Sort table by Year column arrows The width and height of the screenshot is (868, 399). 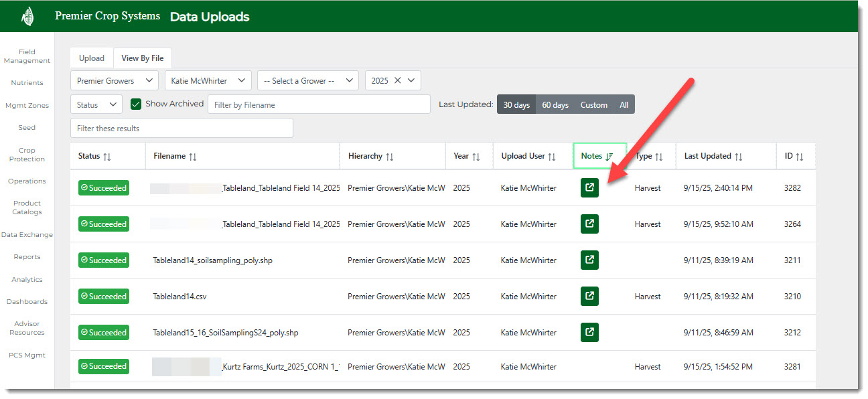tap(476, 157)
